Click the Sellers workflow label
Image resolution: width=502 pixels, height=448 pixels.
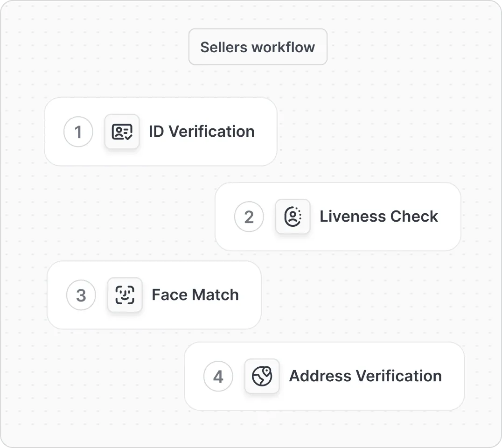click(x=258, y=47)
